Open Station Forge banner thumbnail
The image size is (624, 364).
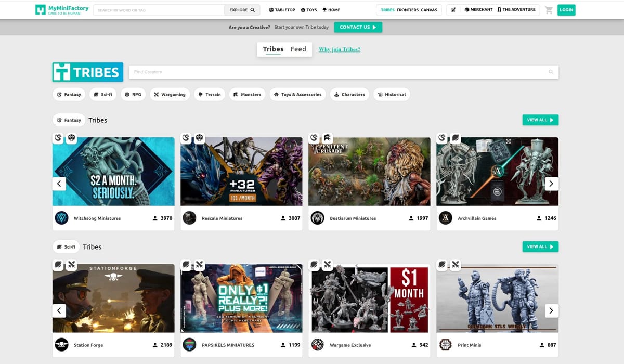(113, 298)
